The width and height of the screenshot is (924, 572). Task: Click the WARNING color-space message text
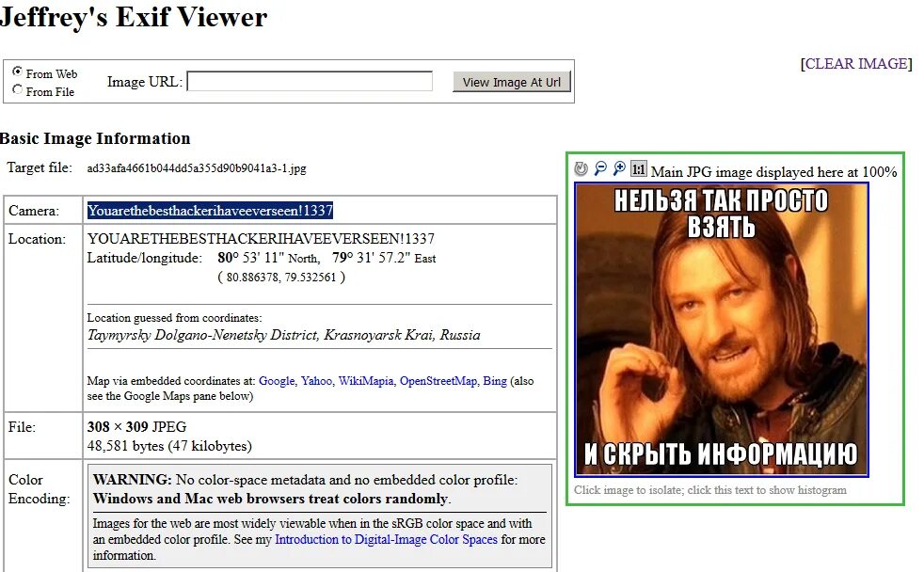pos(305,489)
